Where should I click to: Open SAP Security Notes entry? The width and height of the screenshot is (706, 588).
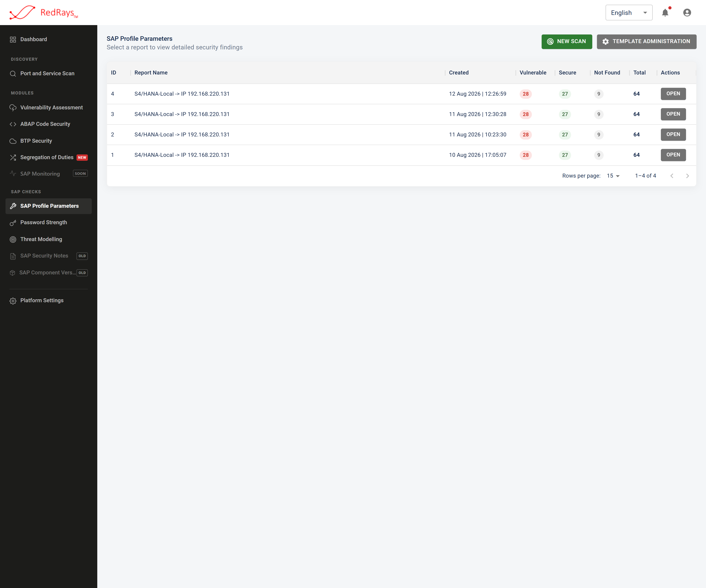click(x=48, y=256)
